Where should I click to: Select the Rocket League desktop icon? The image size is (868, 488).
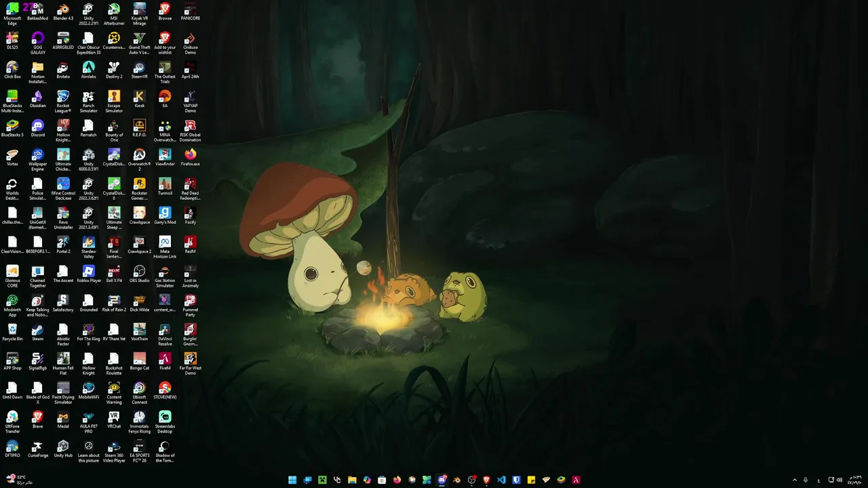point(63,101)
